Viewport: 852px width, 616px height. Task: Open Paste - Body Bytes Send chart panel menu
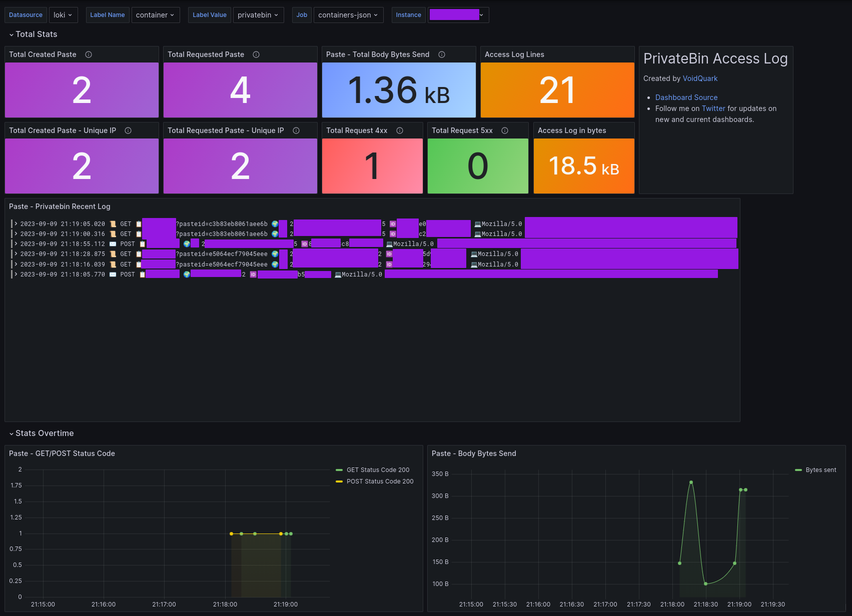coord(474,453)
